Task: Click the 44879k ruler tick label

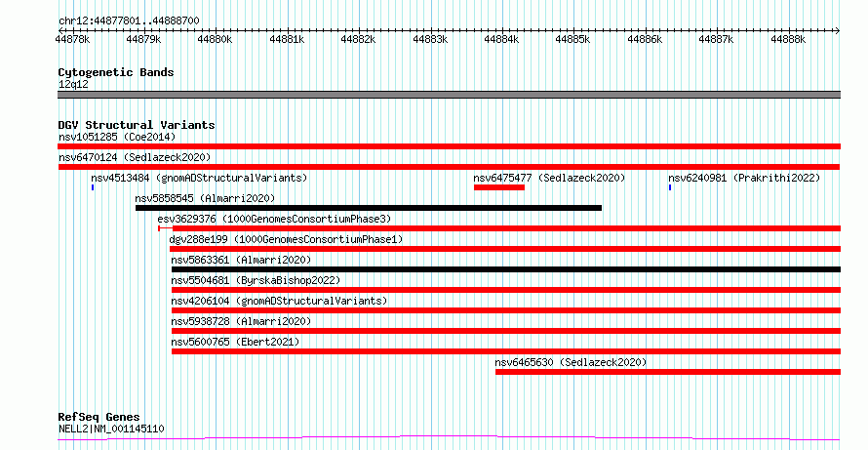Action: [143, 39]
